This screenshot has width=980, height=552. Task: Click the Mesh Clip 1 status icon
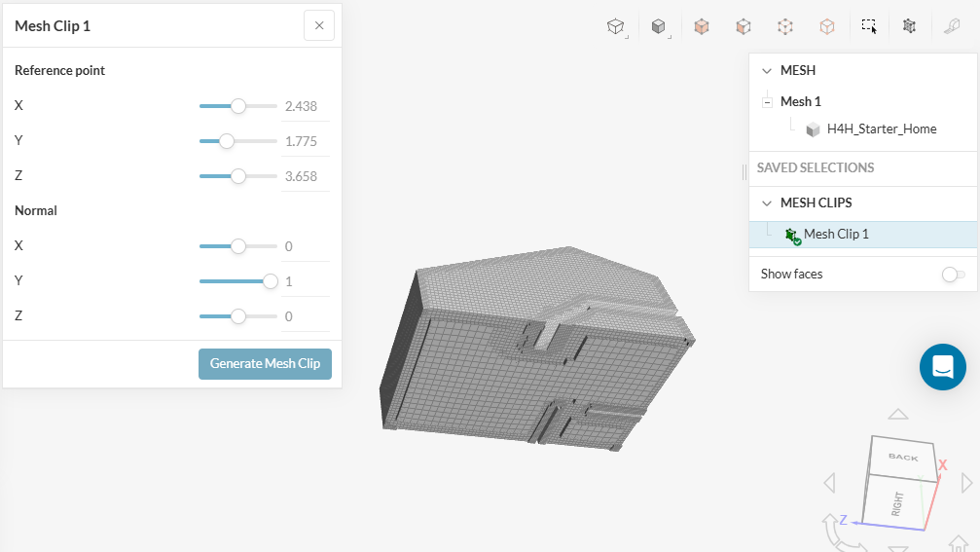coord(792,236)
